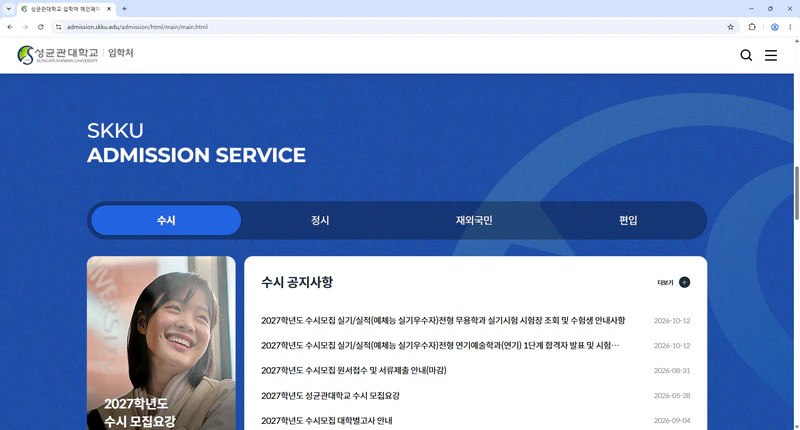Open the hamburger menu icon

point(771,55)
